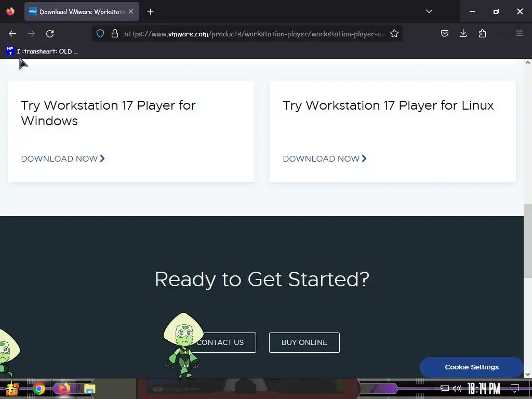
Task: Open Firefox extensions menu
Action: coord(482,33)
